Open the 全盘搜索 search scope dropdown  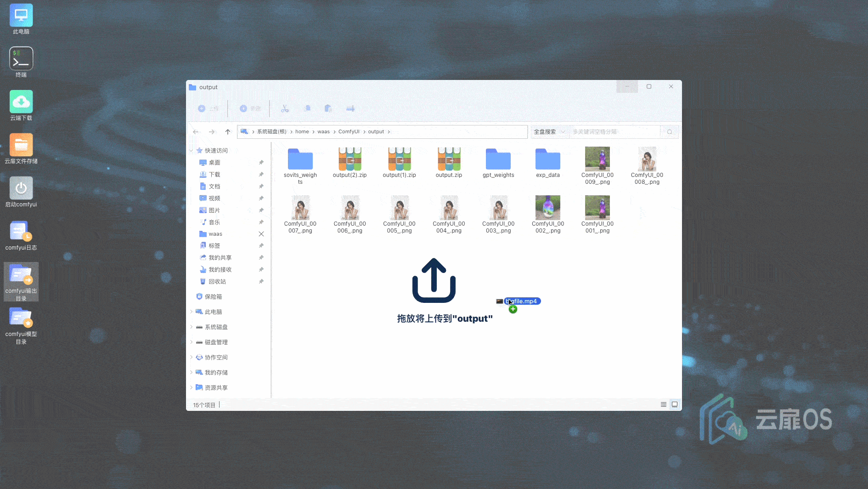point(549,132)
